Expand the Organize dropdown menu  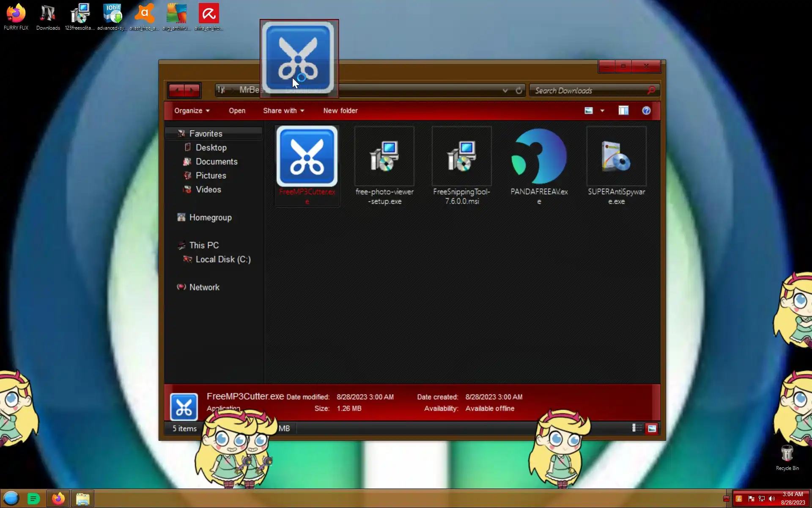192,111
